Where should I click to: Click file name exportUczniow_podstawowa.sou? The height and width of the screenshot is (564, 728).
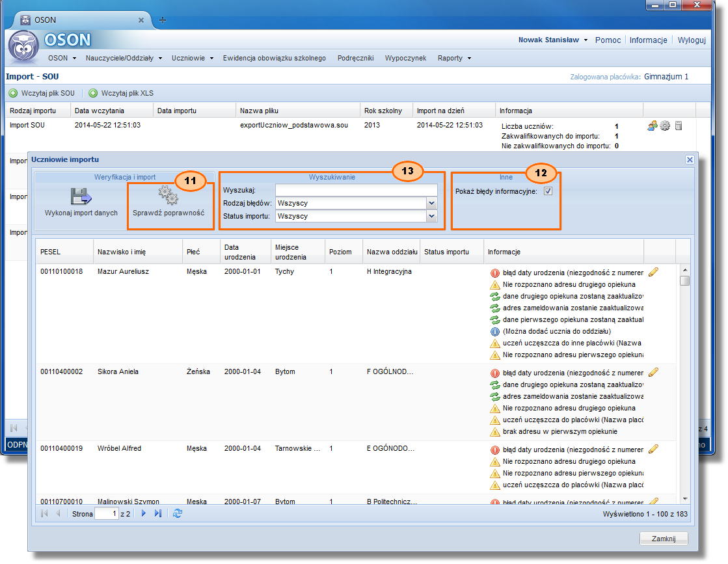click(294, 126)
